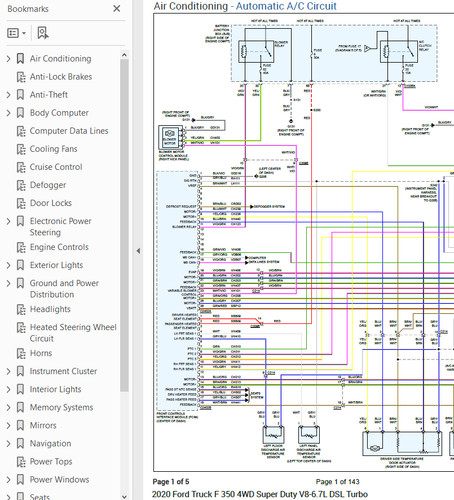454x500 pixels.
Task: Go to the Horns bookmark
Action: [x=41, y=353]
